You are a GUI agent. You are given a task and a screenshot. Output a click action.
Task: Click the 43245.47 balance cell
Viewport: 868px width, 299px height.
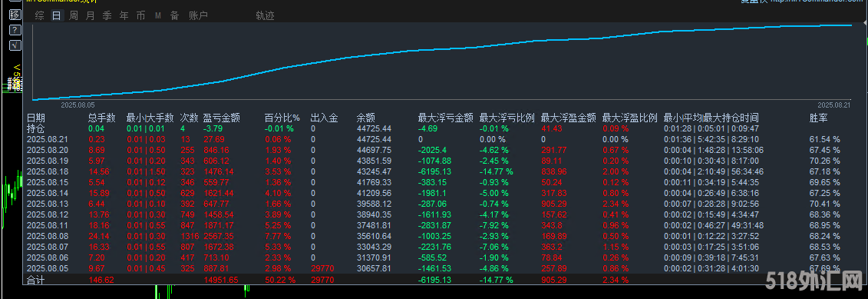(374, 171)
